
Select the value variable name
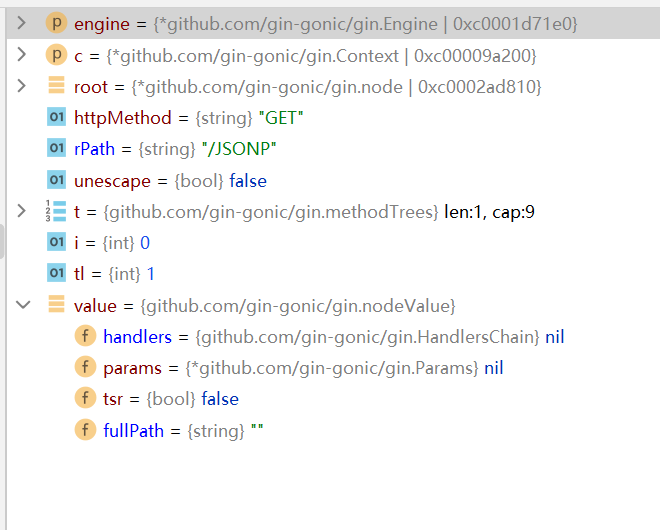[x=95, y=306]
